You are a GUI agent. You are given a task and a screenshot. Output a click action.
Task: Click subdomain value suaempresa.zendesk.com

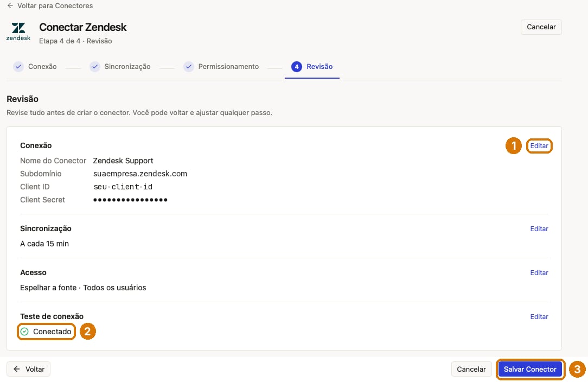pos(140,174)
